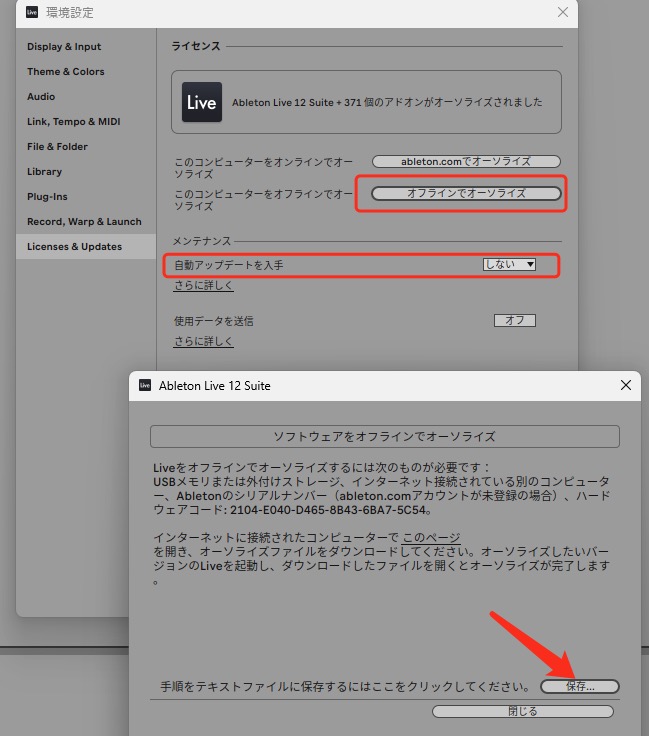This screenshot has height=736, width=649.
Task: Click the 自動アップデートを入手 label
Action: [229, 265]
